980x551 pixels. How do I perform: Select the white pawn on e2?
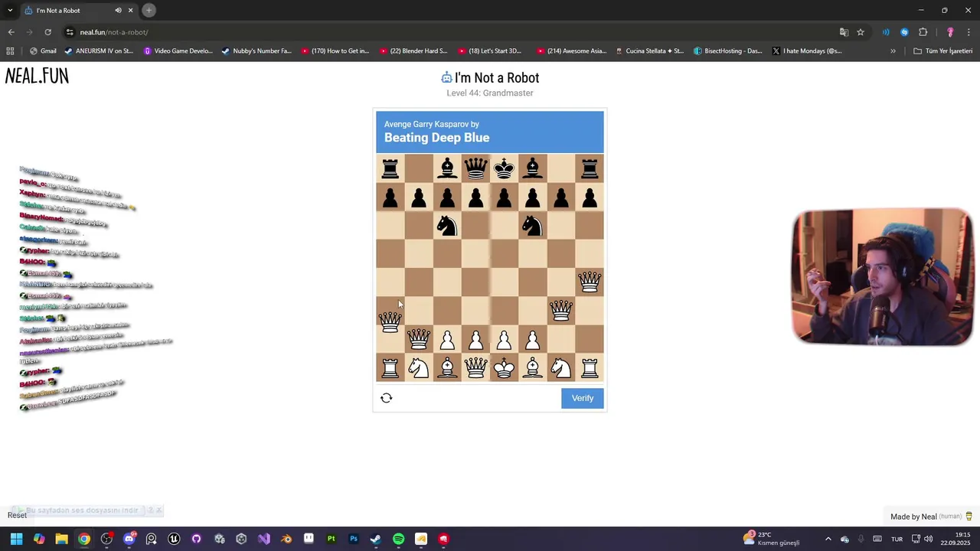click(504, 339)
